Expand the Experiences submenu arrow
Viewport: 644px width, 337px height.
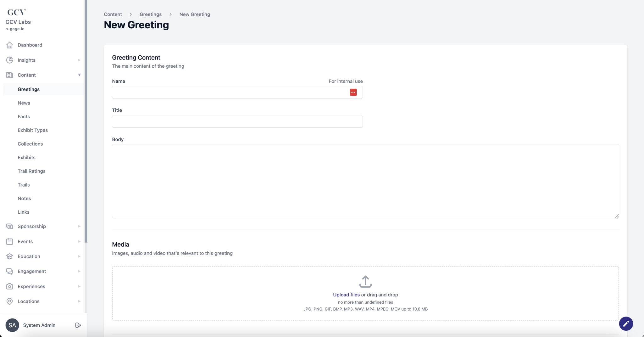[x=79, y=286]
